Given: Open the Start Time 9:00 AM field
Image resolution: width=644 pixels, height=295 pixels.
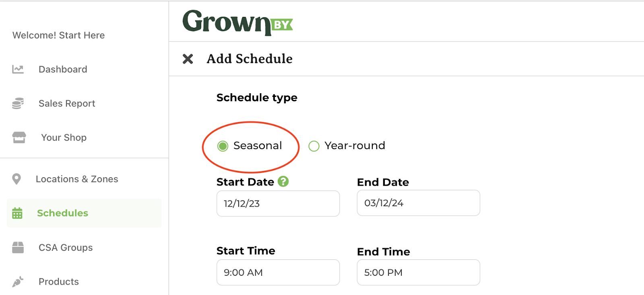Looking at the screenshot, I should (x=278, y=272).
